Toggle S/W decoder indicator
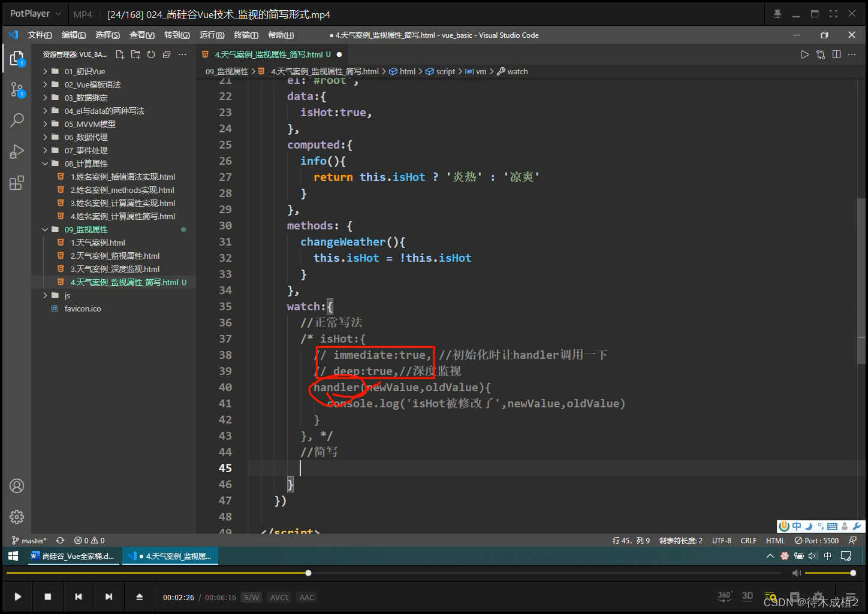 coord(251,597)
